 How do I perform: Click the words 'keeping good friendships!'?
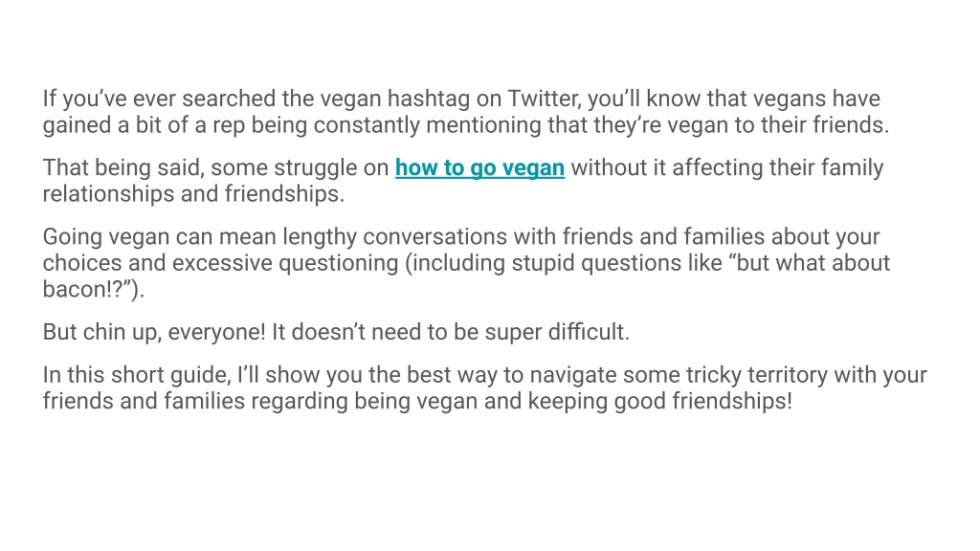659,402
